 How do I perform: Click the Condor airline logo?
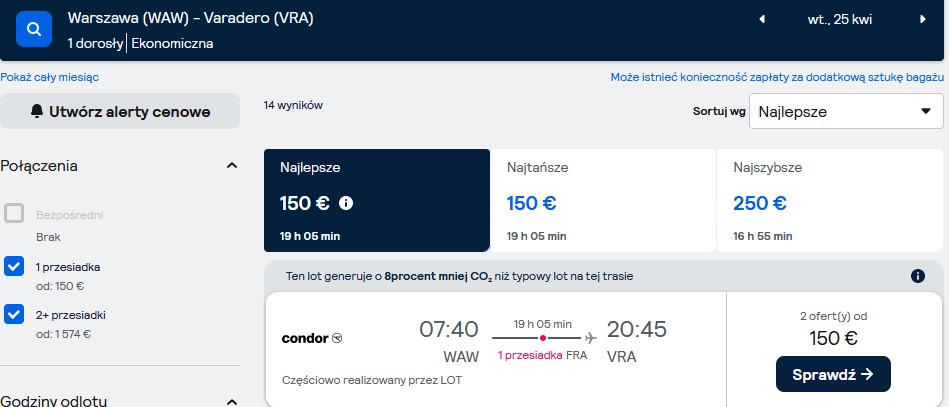(x=312, y=338)
